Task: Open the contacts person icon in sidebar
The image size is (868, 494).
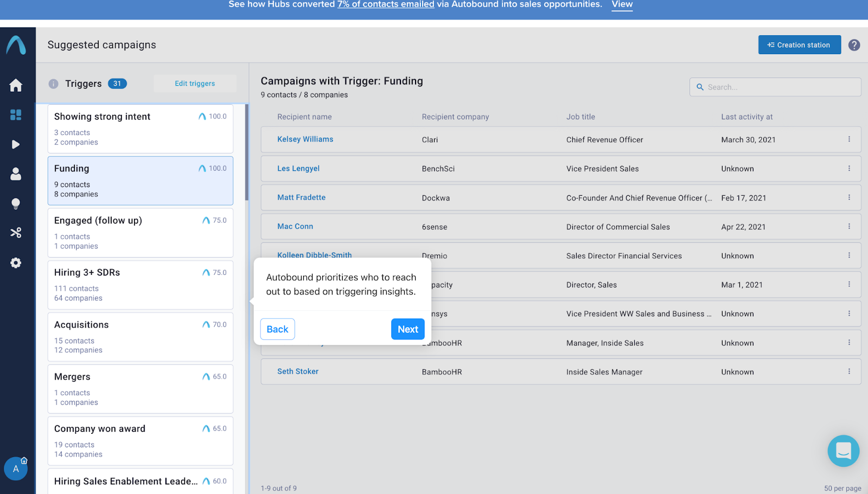Action: [x=16, y=174]
